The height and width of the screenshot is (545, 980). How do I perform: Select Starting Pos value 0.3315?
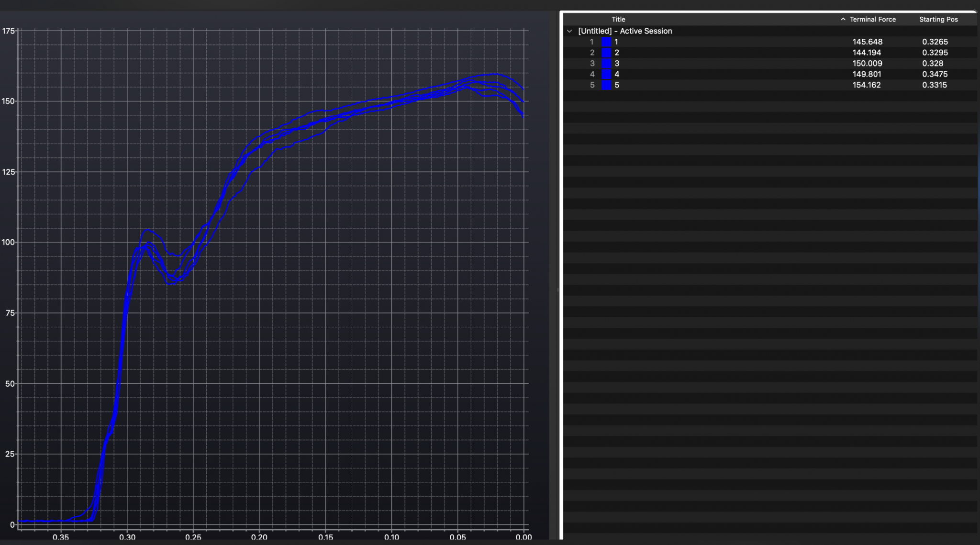click(935, 85)
